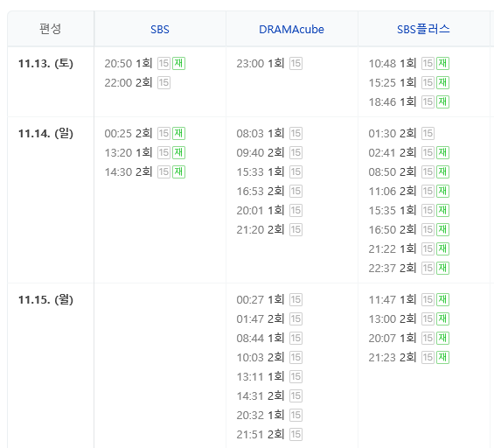Click DRAMAcube 14:31 2회 entry

click(269, 395)
